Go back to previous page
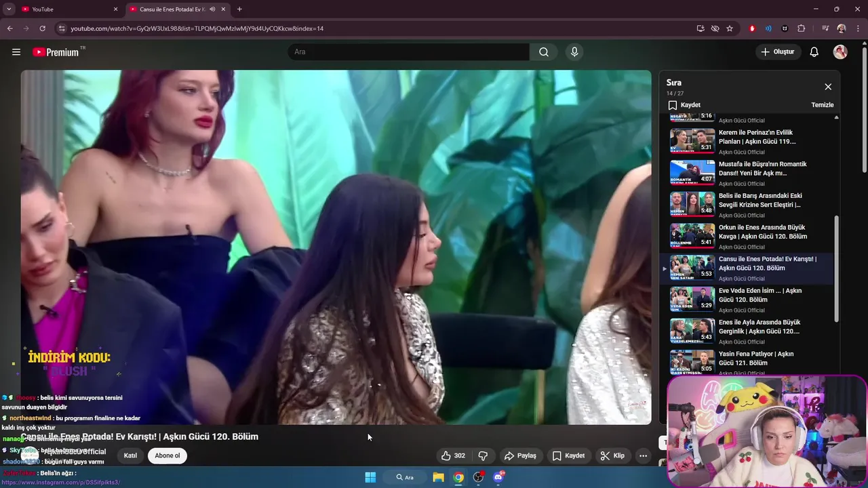The image size is (868, 488). [x=9, y=28]
